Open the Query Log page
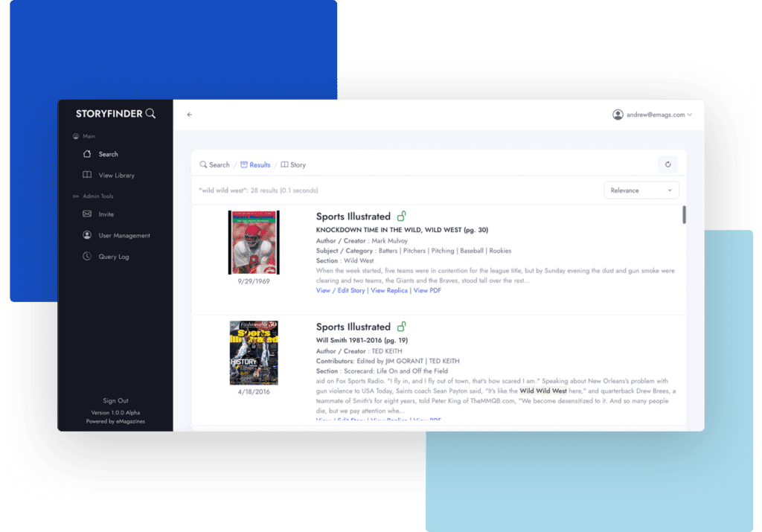The image size is (762, 532). click(114, 257)
